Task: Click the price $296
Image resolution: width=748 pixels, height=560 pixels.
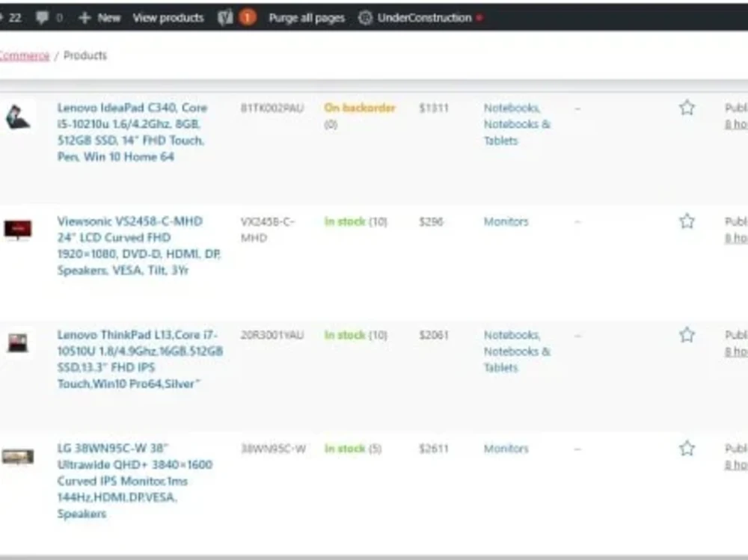Action: coord(432,222)
